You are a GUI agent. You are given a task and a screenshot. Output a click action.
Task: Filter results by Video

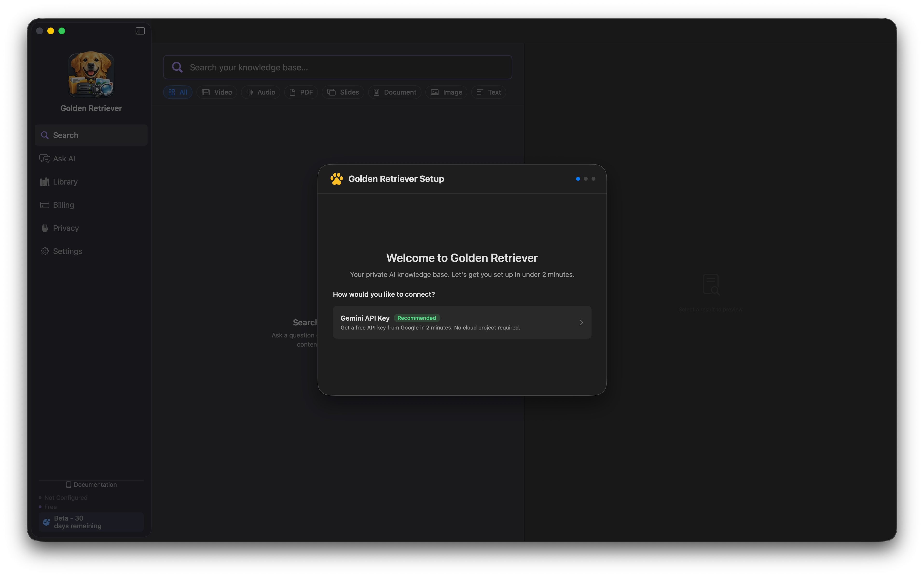point(217,92)
